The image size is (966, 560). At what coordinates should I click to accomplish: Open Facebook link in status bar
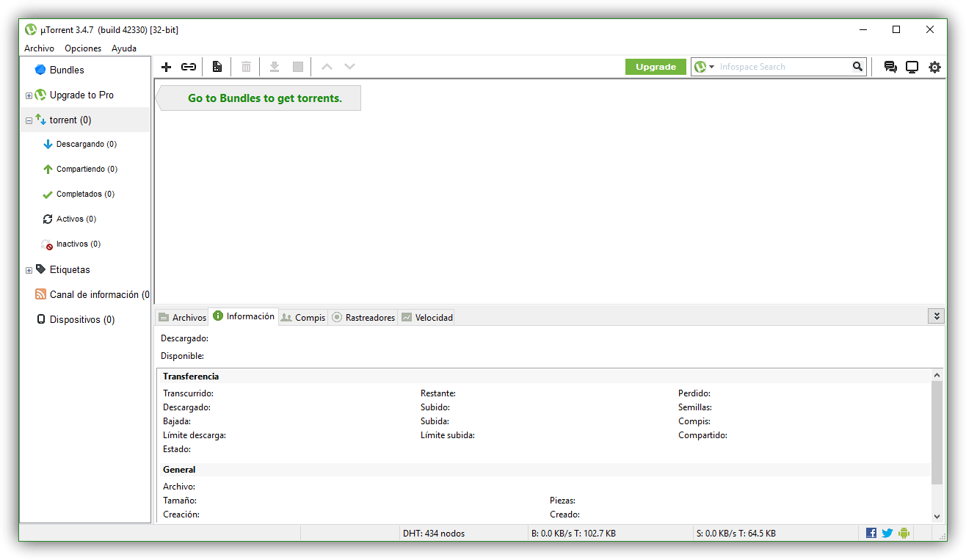(871, 533)
